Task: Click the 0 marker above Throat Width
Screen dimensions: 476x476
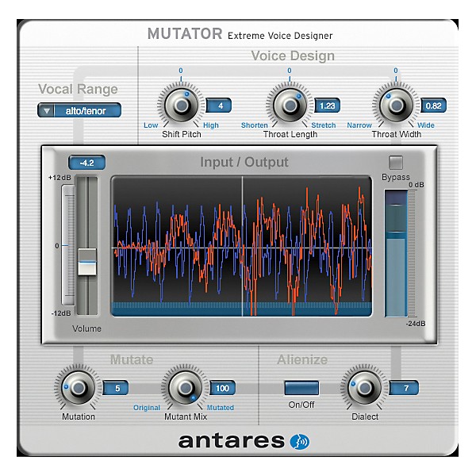Action: pos(396,71)
